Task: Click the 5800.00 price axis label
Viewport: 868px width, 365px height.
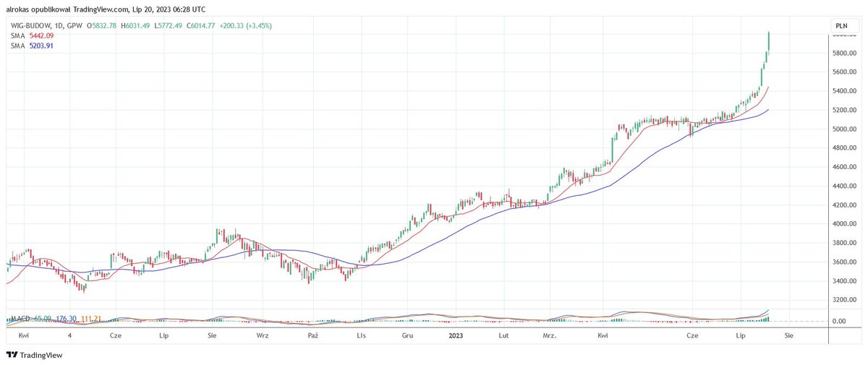Action: (x=845, y=53)
